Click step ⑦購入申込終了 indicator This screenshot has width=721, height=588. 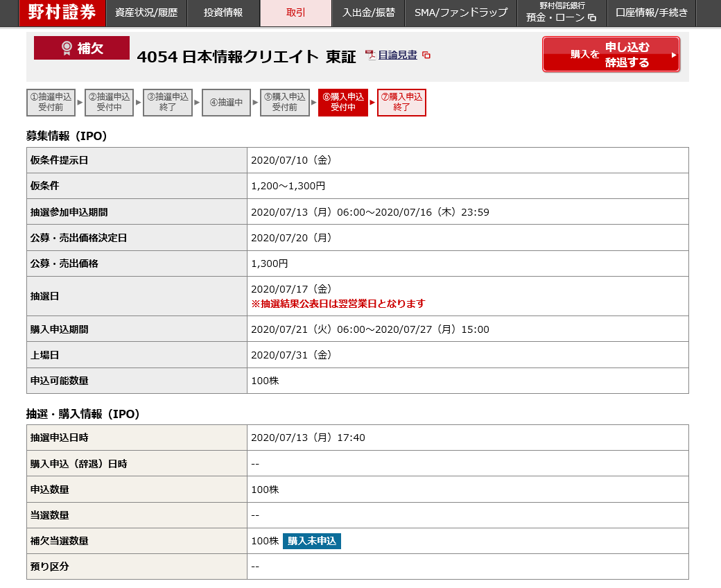tap(401, 102)
